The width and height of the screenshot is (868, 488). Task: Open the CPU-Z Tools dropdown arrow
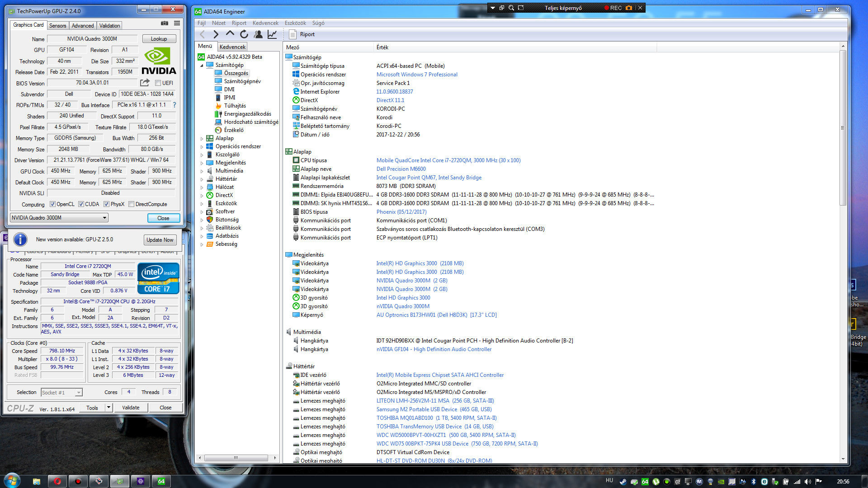click(x=108, y=408)
